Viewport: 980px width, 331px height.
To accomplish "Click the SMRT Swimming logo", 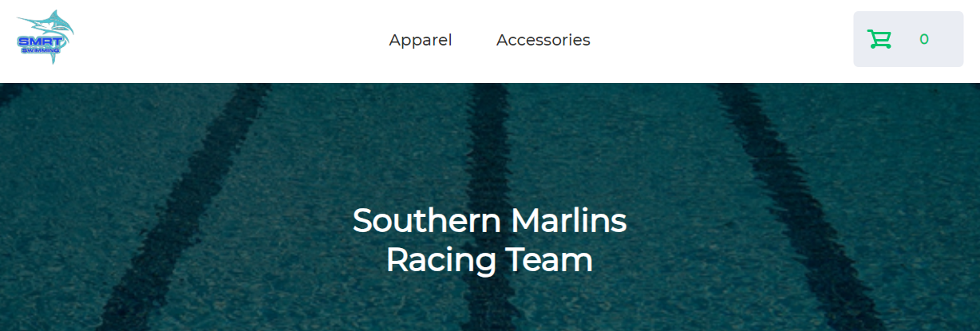I will pyautogui.click(x=45, y=37).
